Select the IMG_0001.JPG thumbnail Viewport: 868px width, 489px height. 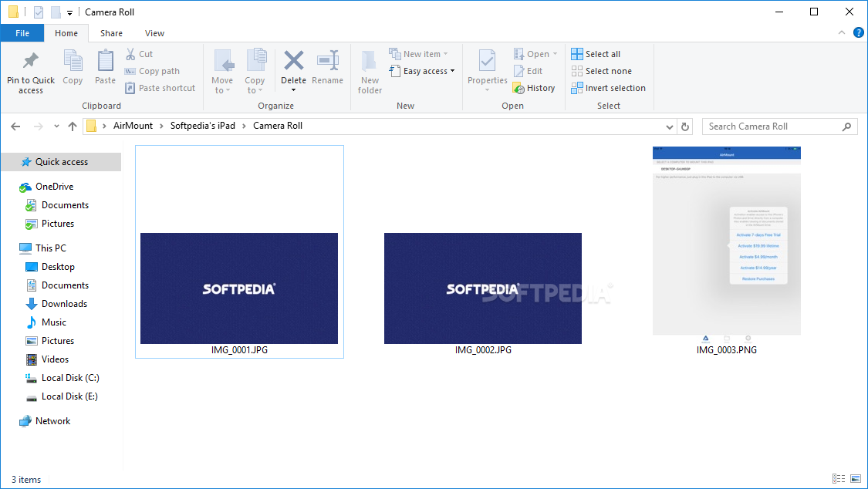point(239,288)
